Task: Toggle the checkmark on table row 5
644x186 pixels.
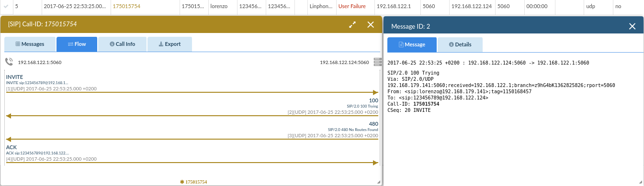Action: (x=6, y=7)
